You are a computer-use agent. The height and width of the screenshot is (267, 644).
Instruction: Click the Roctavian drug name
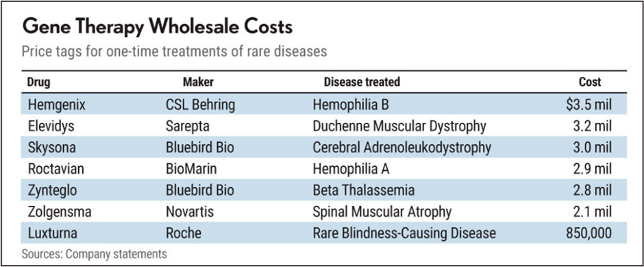click(55, 170)
